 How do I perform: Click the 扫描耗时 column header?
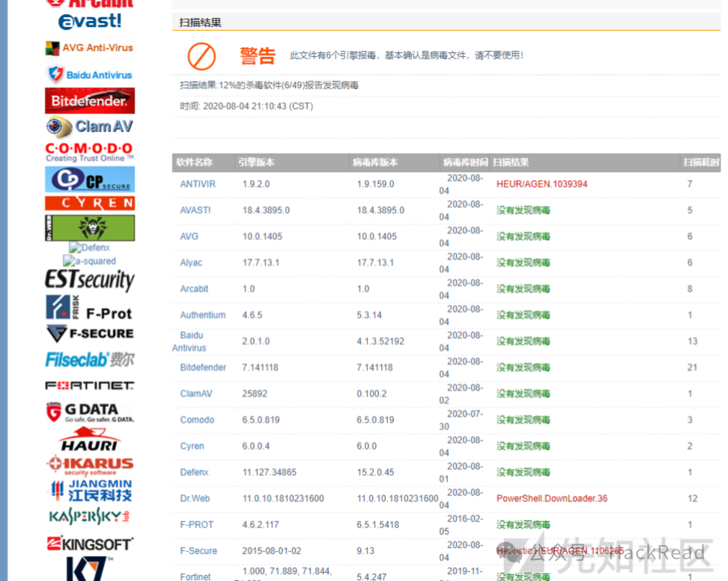click(x=701, y=162)
